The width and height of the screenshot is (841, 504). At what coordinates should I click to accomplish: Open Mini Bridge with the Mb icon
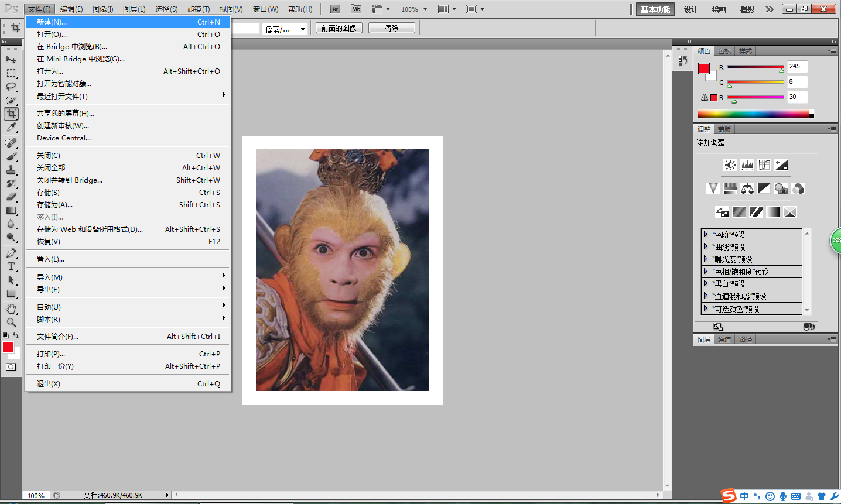[x=356, y=9]
